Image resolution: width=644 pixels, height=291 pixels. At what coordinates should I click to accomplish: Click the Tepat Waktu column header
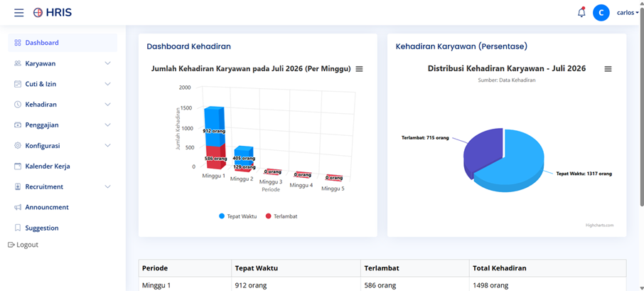click(x=296, y=268)
